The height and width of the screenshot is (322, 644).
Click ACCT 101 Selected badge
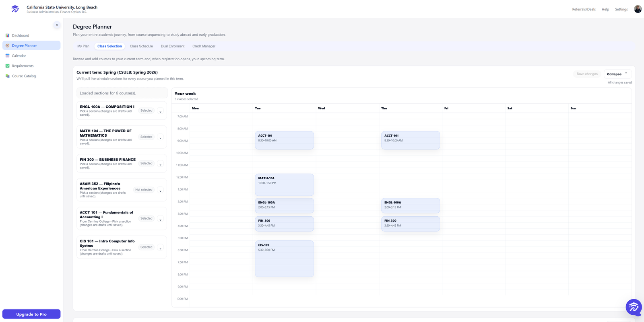point(147,219)
